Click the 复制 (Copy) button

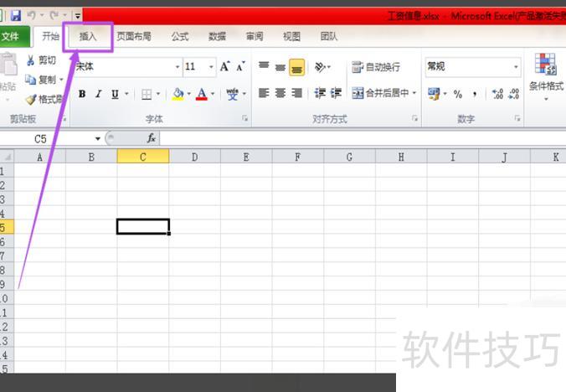click(x=39, y=79)
